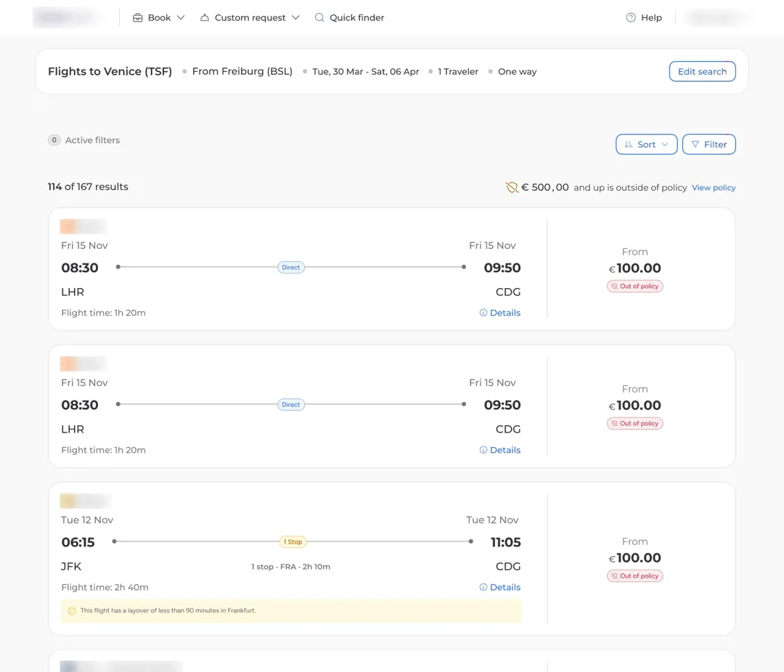The image size is (784, 672).
Task: Click the funnel icon in Filter button
Action: [x=695, y=144]
